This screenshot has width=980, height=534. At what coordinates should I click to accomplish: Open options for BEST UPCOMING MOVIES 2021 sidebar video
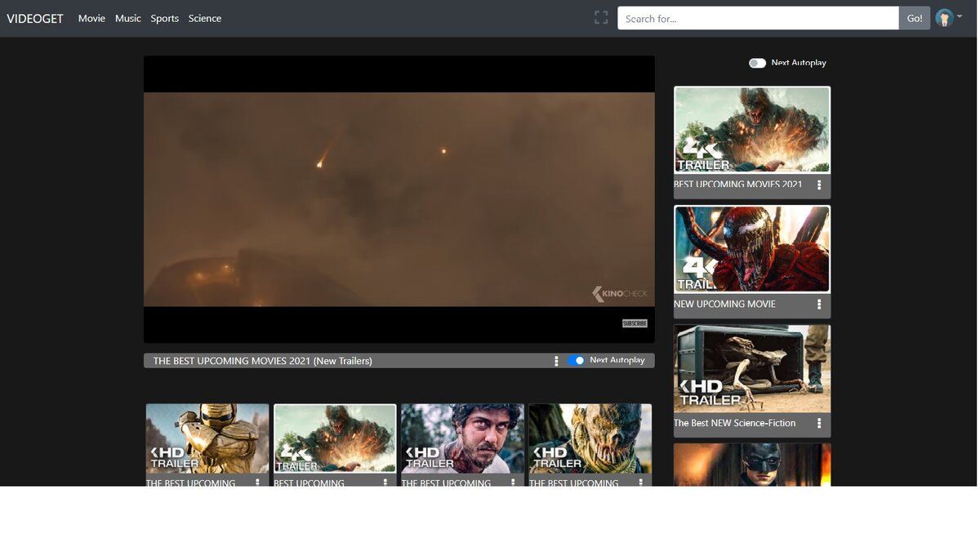[819, 185]
